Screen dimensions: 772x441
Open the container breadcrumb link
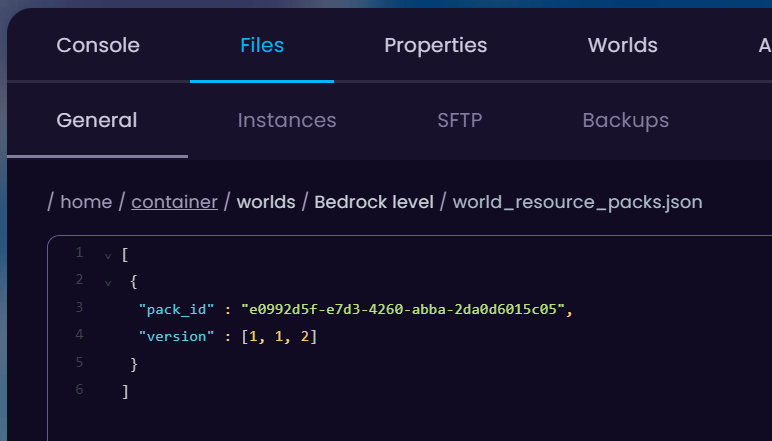(x=174, y=202)
